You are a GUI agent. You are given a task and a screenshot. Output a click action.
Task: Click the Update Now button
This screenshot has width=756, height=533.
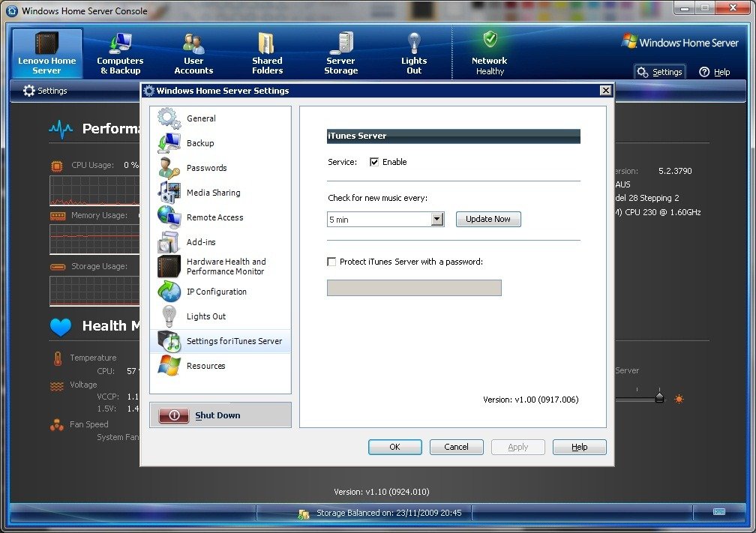488,219
